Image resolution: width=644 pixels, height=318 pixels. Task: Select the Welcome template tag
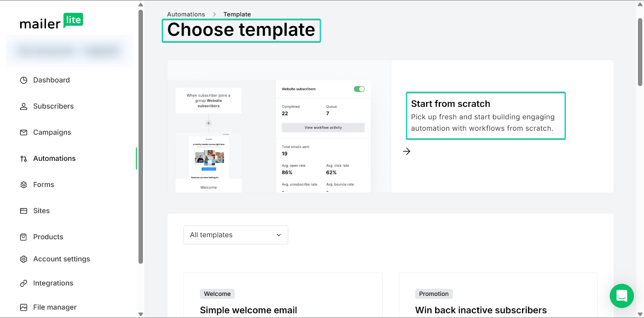point(217,294)
